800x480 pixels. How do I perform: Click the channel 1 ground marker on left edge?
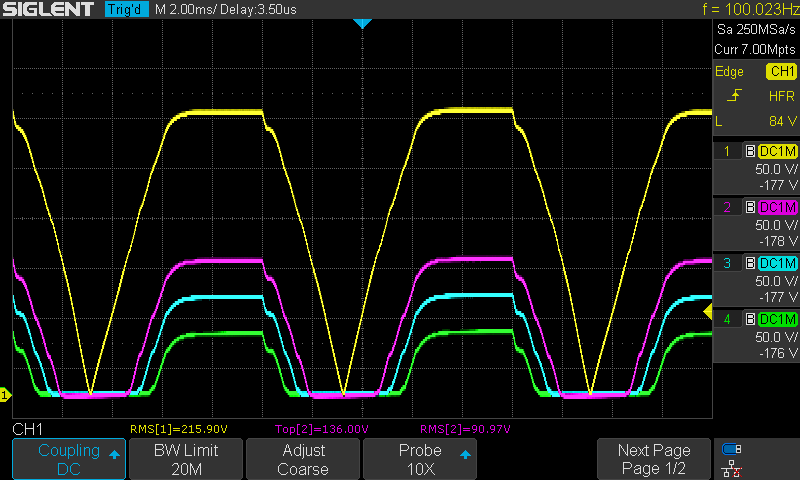pos(5,395)
